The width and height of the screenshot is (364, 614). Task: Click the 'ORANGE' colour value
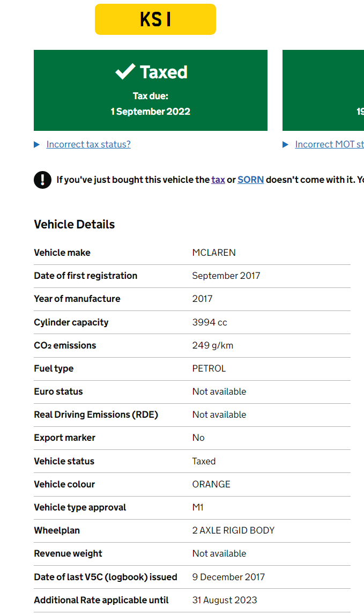tap(211, 484)
